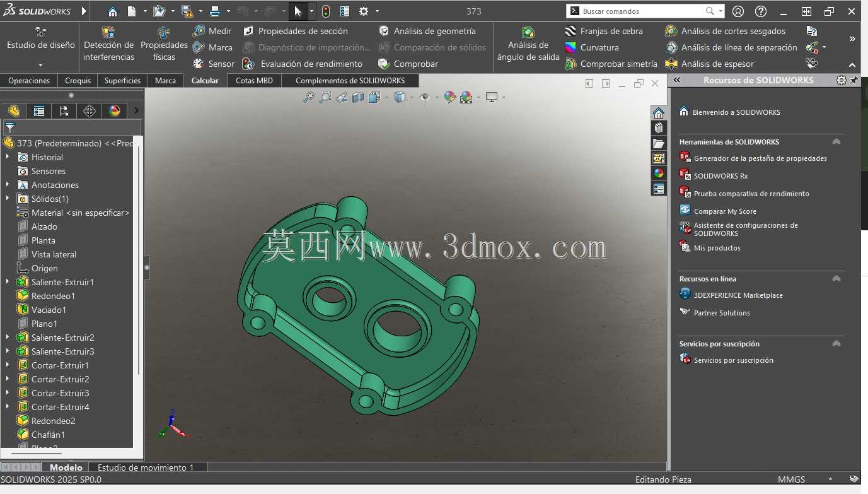Run Análisis de geometría
This screenshot has height=494, width=868.
(x=427, y=31)
